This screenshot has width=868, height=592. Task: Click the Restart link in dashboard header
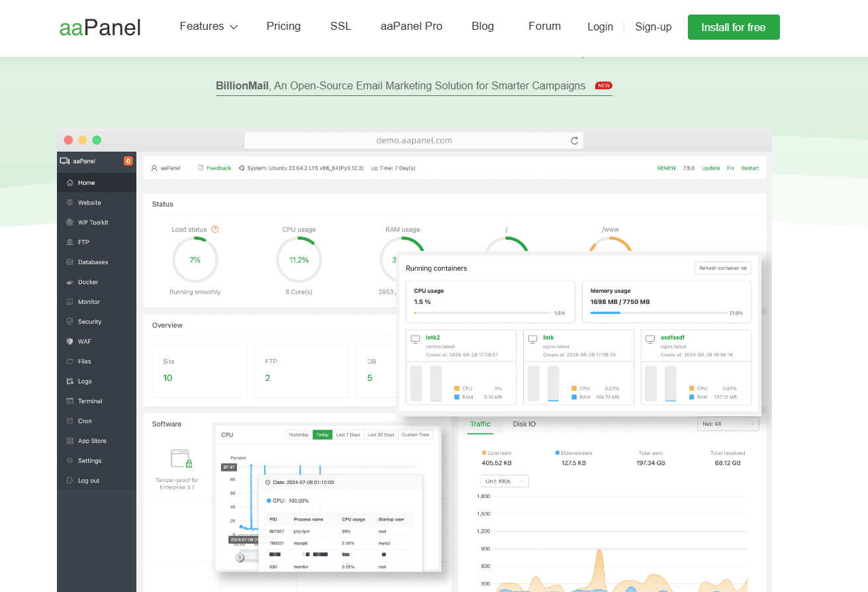coord(750,168)
